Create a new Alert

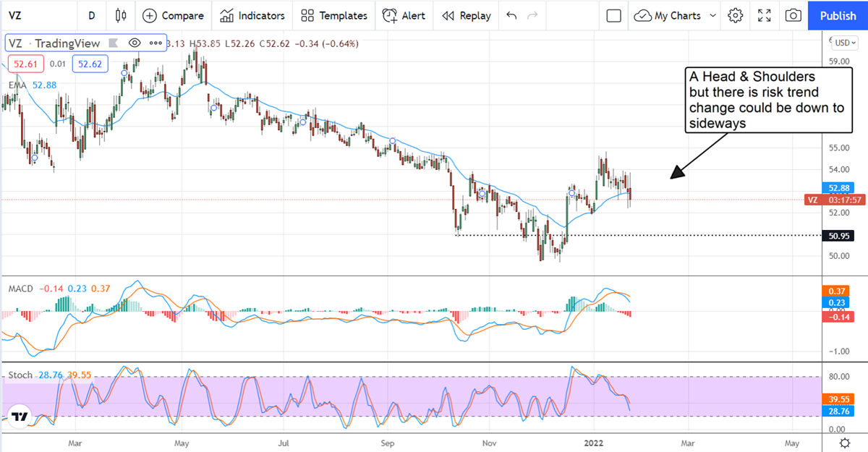click(x=404, y=15)
